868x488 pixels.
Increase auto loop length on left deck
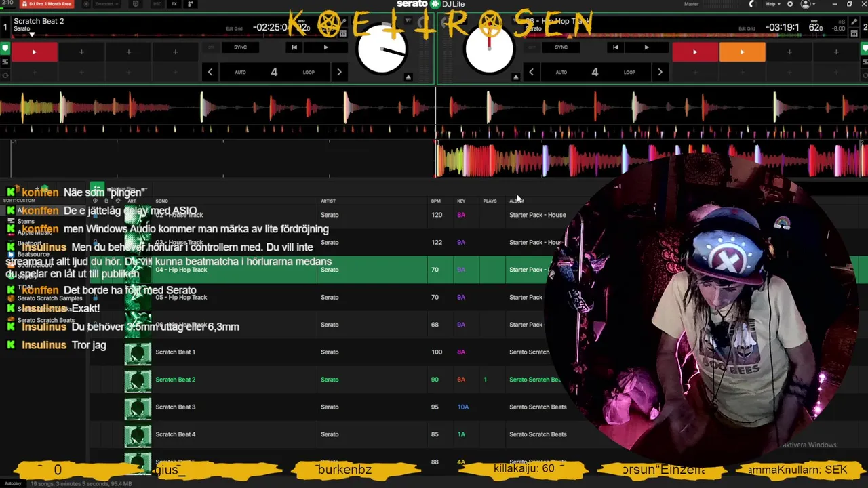pos(339,72)
